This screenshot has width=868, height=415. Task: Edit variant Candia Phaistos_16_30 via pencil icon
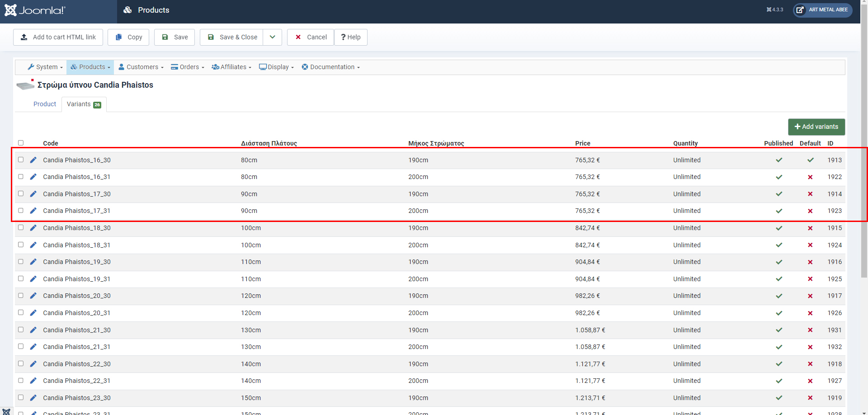point(33,160)
